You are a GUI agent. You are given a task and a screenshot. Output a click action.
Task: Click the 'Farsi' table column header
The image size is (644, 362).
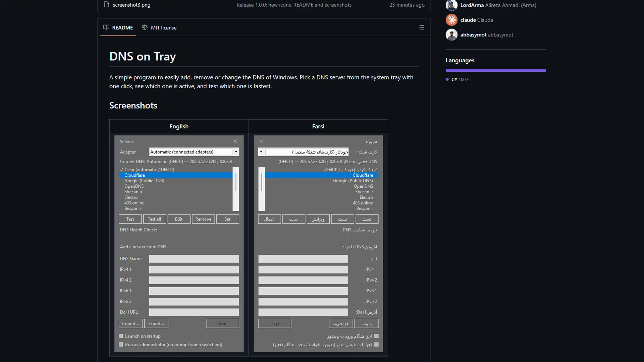[x=318, y=126]
